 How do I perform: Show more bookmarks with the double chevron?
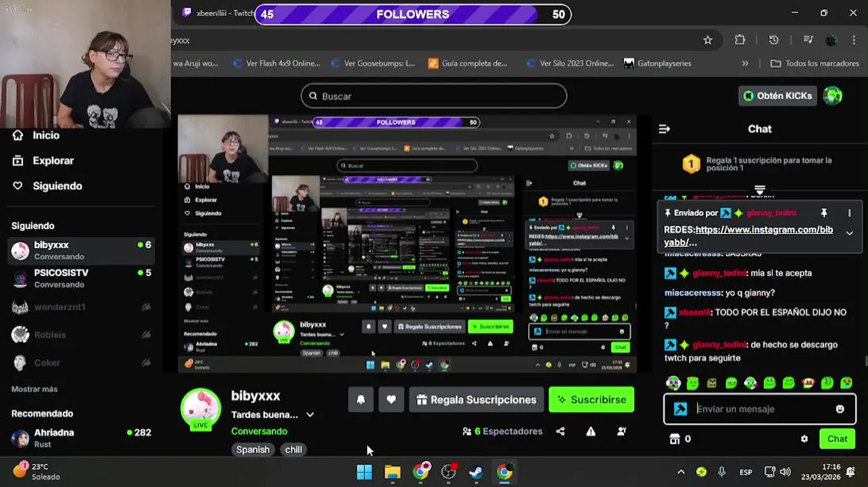[x=745, y=63]
